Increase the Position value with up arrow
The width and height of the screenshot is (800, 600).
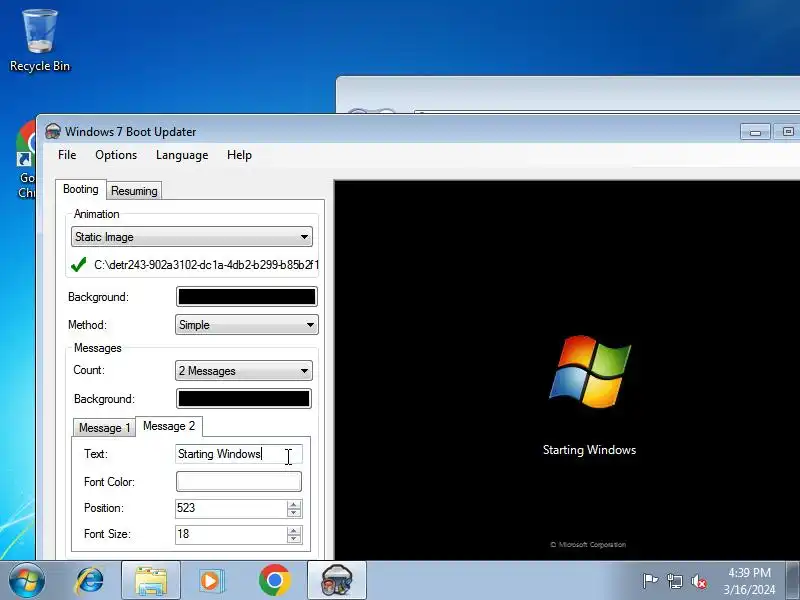(x=294, y=504)
